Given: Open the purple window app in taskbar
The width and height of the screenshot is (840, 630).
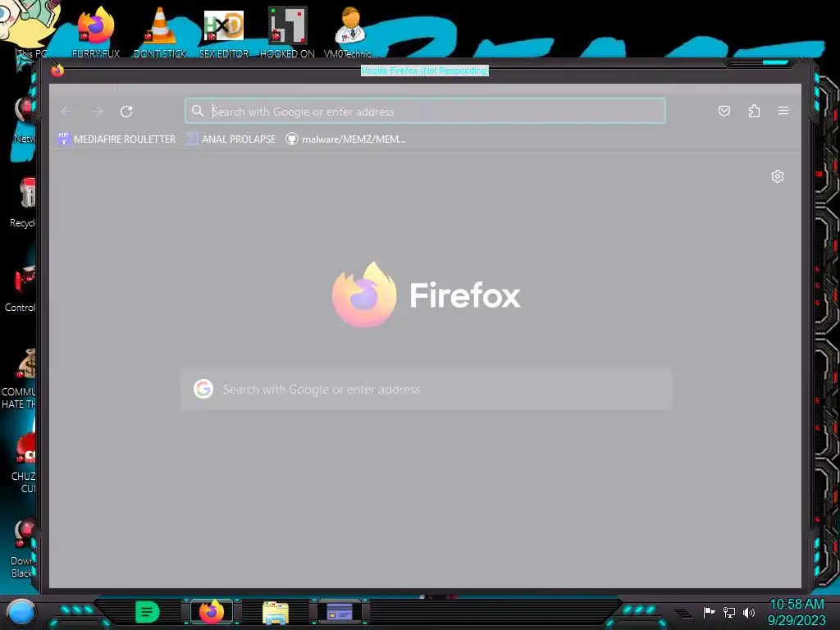Looking at the screenshot, I should [339, 612].
